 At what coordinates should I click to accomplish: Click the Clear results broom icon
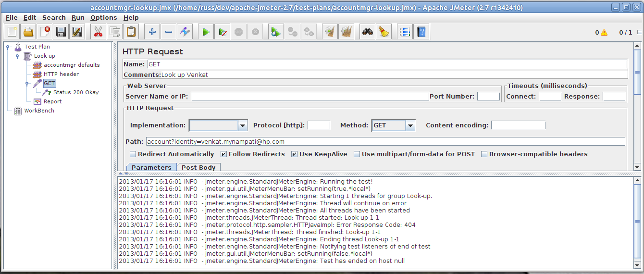(x=330, y=32)
